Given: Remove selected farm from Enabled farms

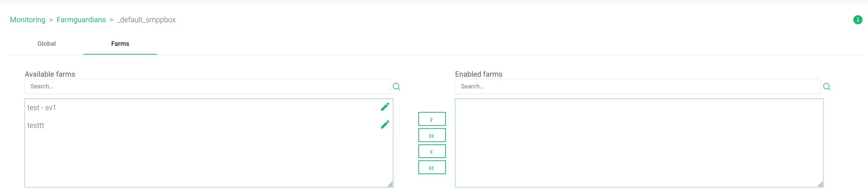Looking at the screenshot, I should tap(432, 152).
